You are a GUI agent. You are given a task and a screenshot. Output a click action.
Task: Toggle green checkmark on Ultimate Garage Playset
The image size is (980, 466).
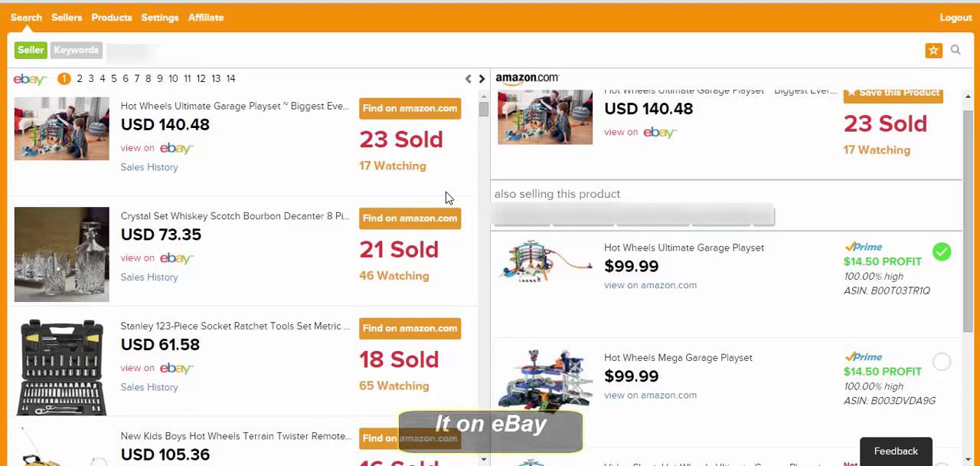(x=942, y=251)
